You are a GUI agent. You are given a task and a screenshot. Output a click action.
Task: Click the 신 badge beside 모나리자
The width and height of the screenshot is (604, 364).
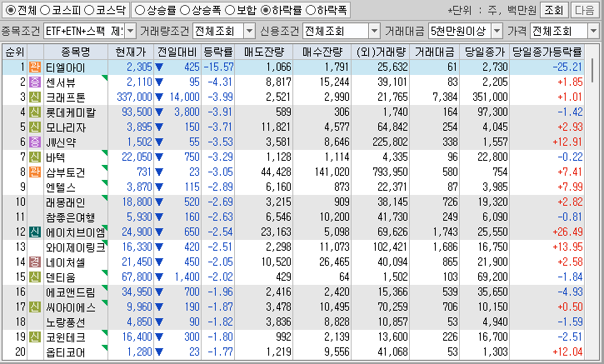pos(35,127)
